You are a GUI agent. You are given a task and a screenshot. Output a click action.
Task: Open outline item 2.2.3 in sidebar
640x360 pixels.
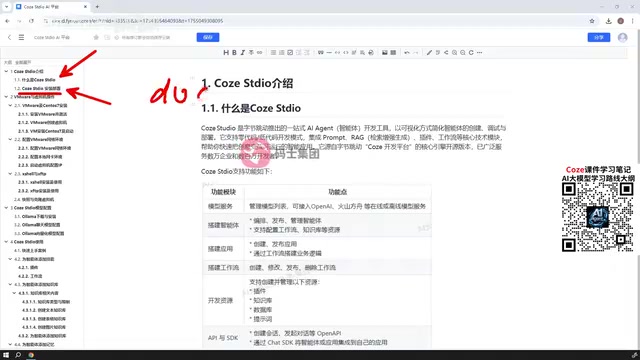point(40,165)
